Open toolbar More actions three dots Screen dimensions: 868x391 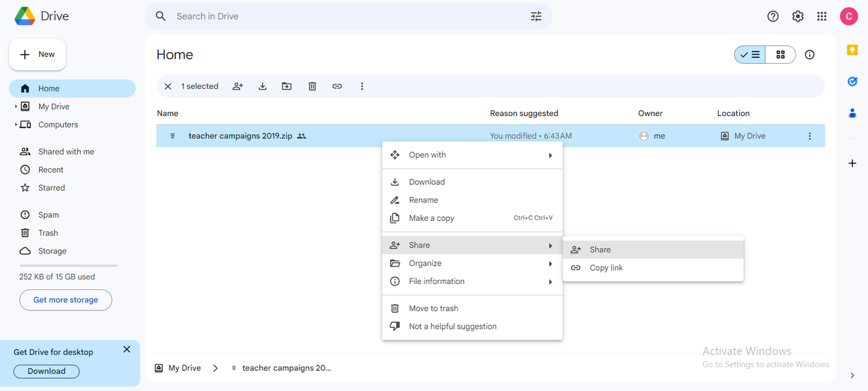[362, 86]
